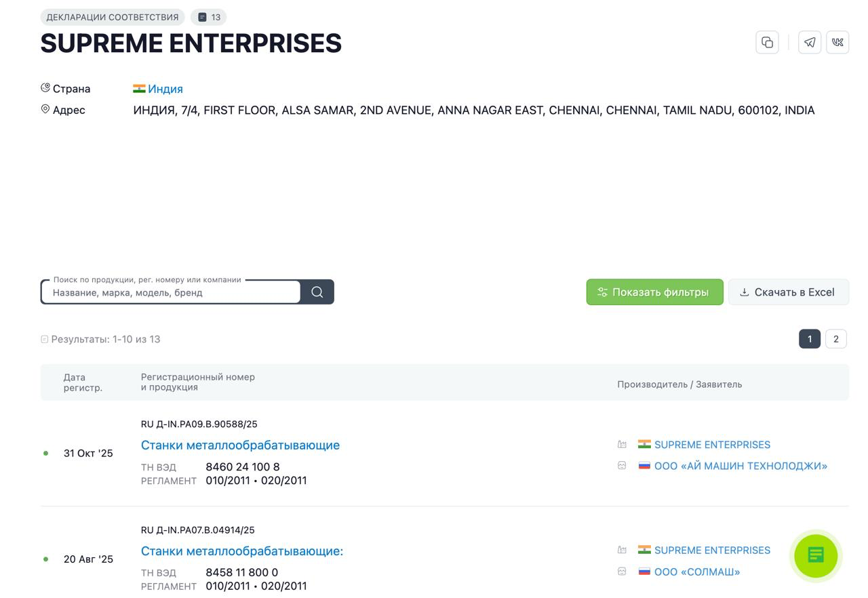This screenshot has width=868, height=598.
Task: Share page via Telegram icon
Action: pos(810,42)
